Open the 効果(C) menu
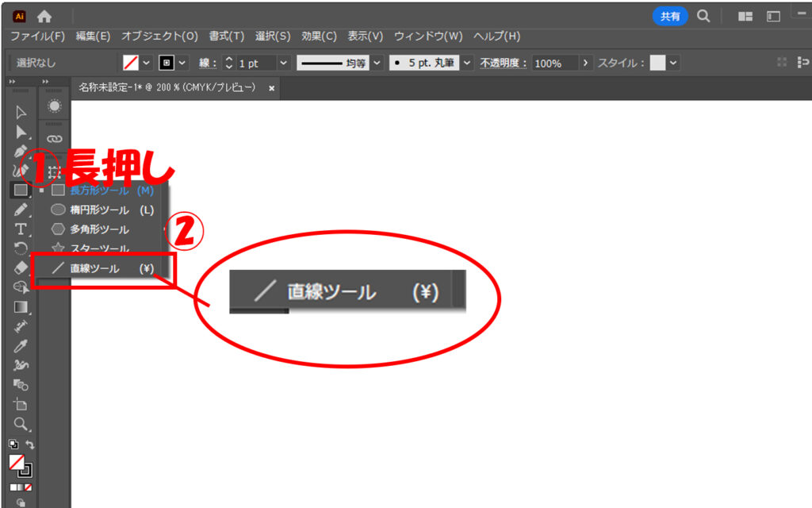The image size is (812, 508). click(x=319, y=37)
